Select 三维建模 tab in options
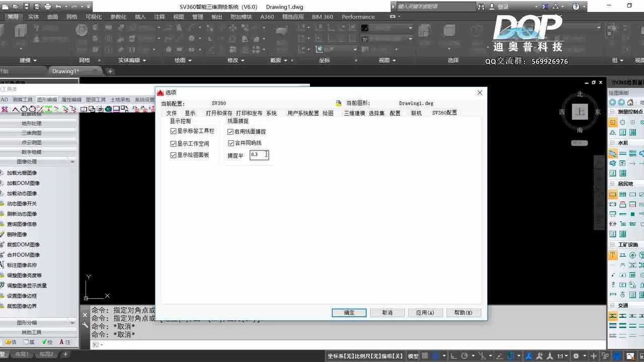The height and width of the screenshot is (362, 644). (x=354, y=113)
